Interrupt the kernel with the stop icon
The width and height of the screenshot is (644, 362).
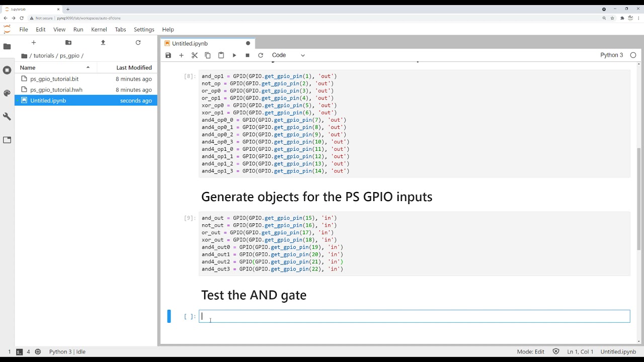click(x=248, y=55)
